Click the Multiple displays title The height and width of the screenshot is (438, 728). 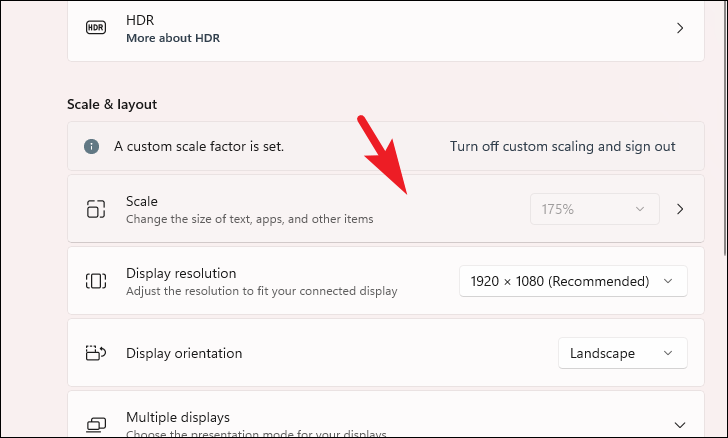[178, 417]
